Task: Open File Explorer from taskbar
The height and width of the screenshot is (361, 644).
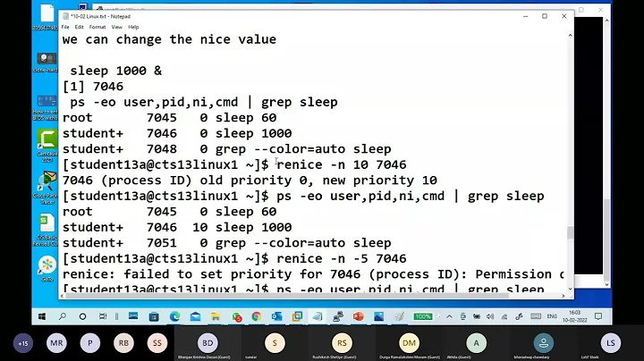Action: tap(216, 316)
